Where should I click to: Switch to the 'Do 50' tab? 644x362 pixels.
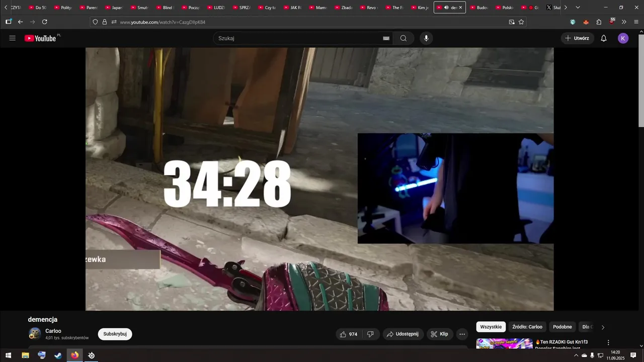(x=37, y=8)
